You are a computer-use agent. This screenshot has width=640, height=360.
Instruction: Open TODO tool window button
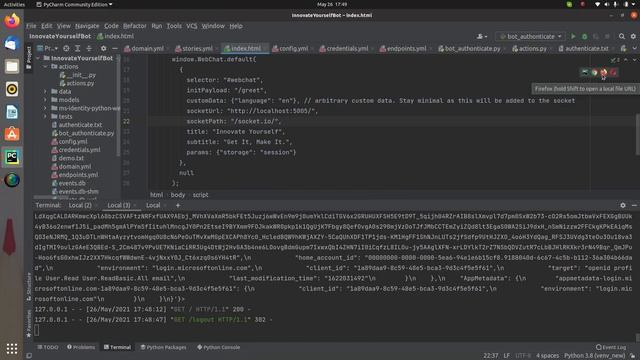(x=48, y=347)
